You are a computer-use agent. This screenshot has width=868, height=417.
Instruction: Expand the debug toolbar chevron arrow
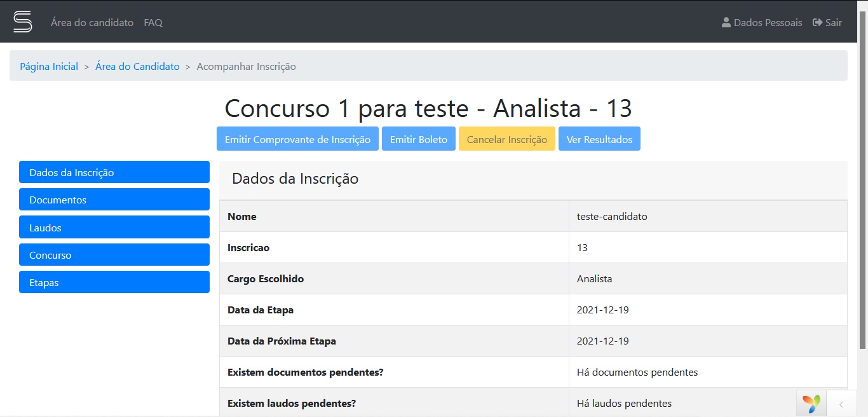click(841, 404)
